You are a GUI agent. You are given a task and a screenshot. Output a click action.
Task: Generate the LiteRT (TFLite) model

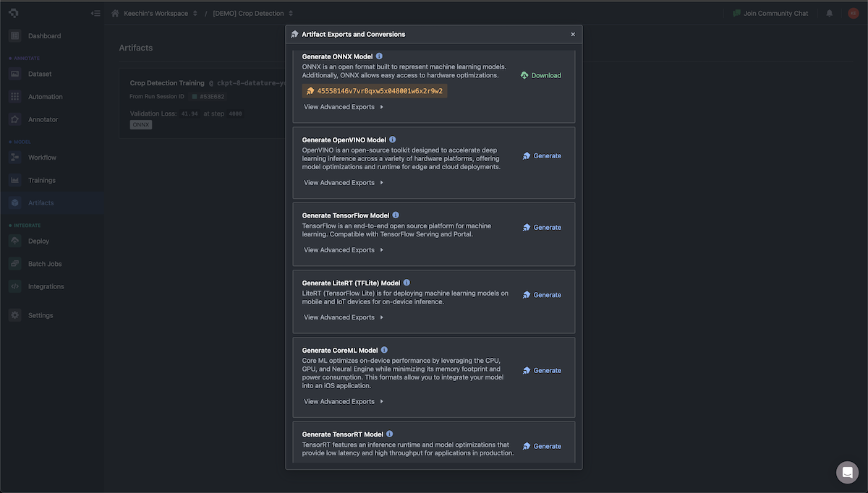(x=542, y=295)
